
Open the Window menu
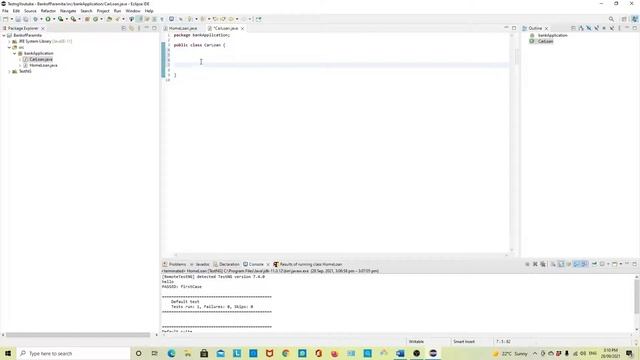(133, 11)
